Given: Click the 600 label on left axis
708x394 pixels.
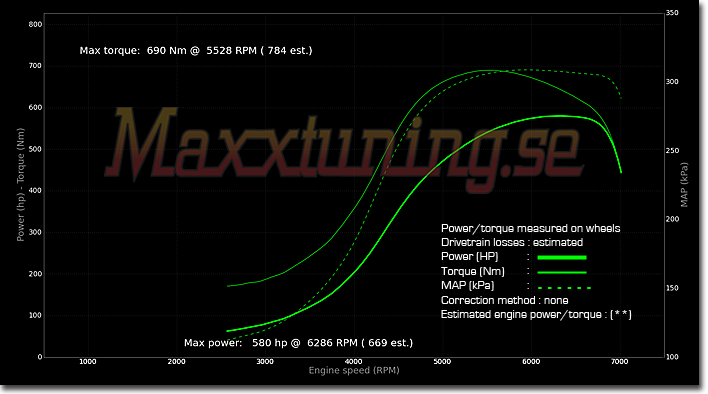Looking at the screenshot, I should coord(35,107).
